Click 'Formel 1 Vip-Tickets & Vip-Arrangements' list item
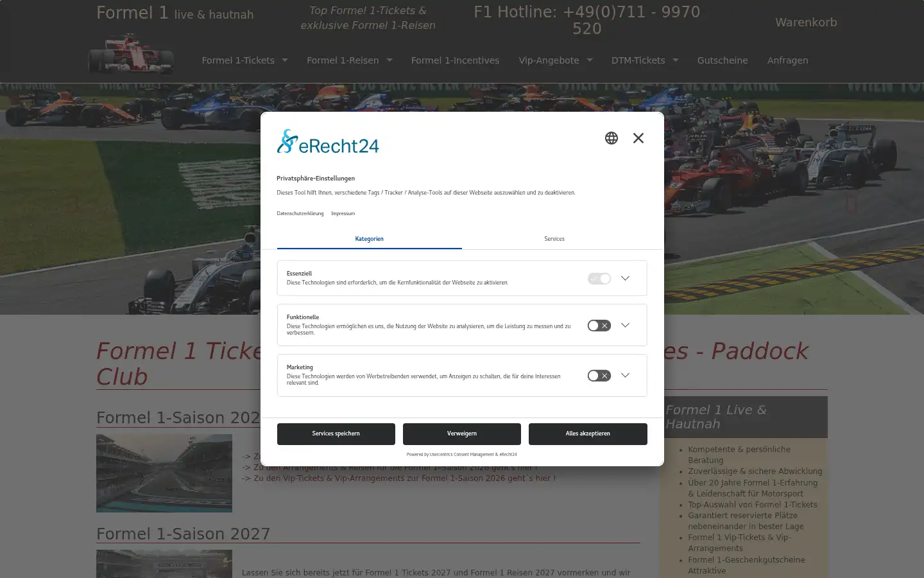 tap(739, 543)
